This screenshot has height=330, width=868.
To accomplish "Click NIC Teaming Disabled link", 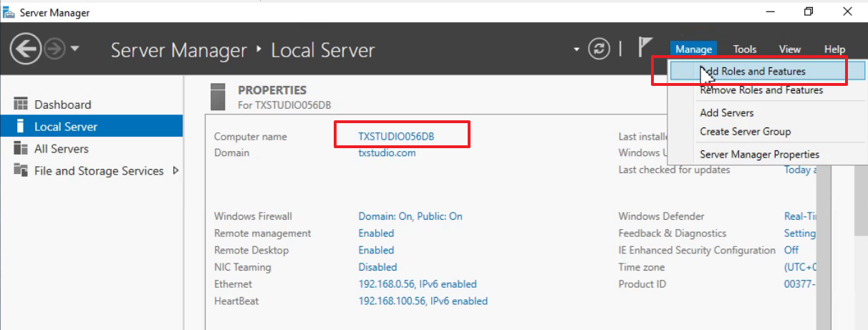I will pyautogui.click(x=377, y=267).
